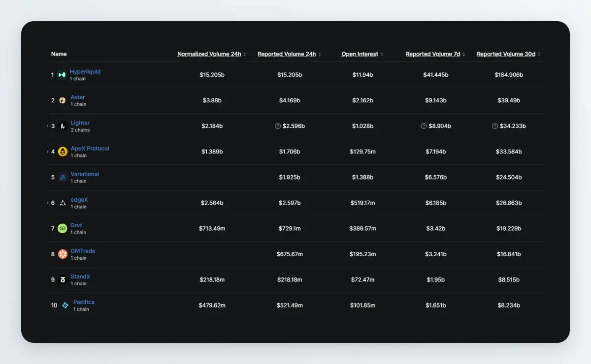Click the Hyperliquid logo icon

[62, 75]
